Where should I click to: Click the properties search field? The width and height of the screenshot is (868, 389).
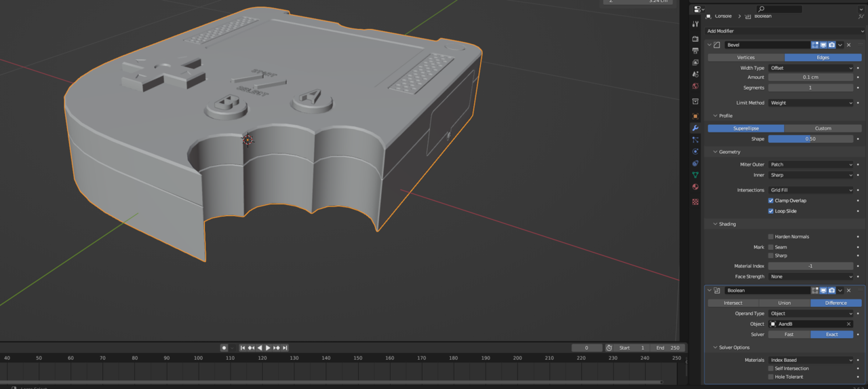pyautogui.click(x=780, y=10)
